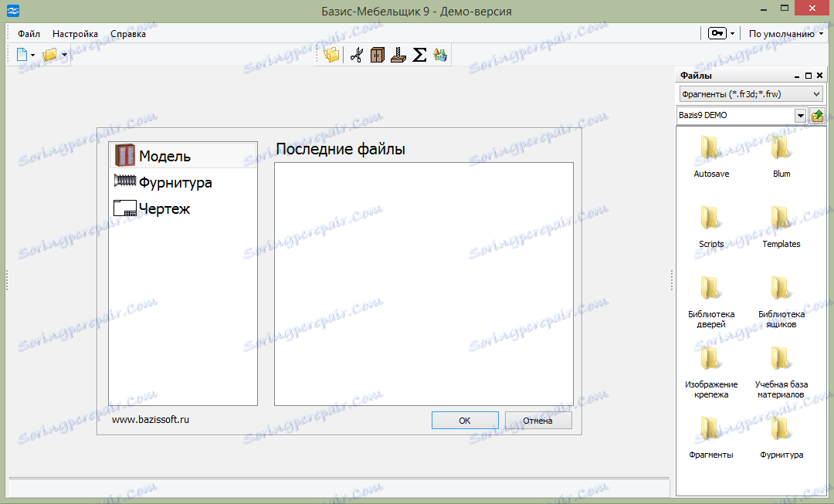
Task: Click the Файлы panel title
Action: coord(696,76)
